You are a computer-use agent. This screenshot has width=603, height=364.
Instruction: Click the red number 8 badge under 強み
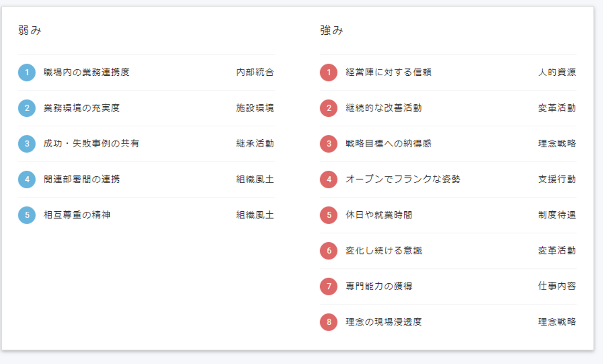click(329, 322)
